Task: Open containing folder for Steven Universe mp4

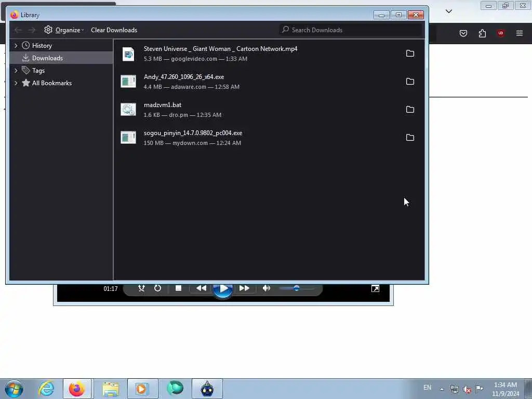Action: (x=410, y=54)
